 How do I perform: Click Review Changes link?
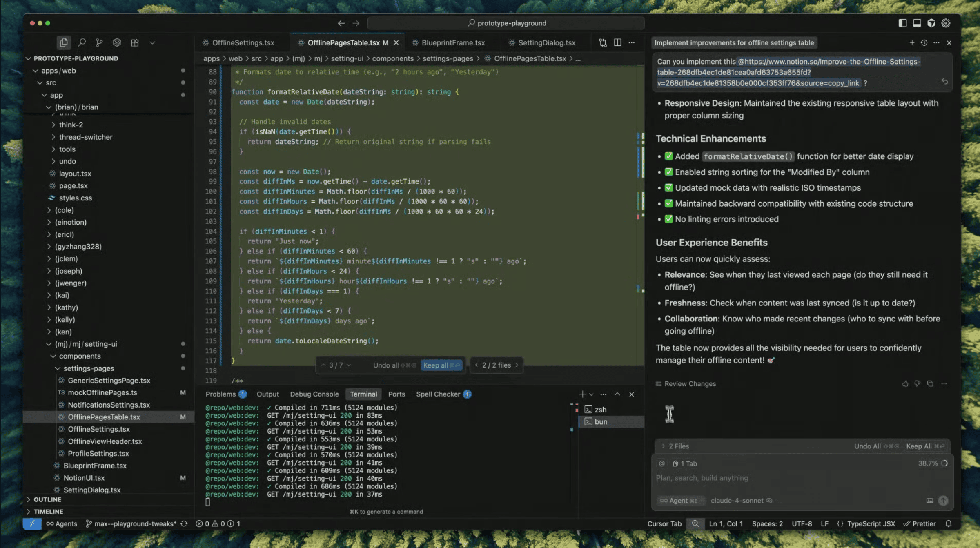pos(690,383)
